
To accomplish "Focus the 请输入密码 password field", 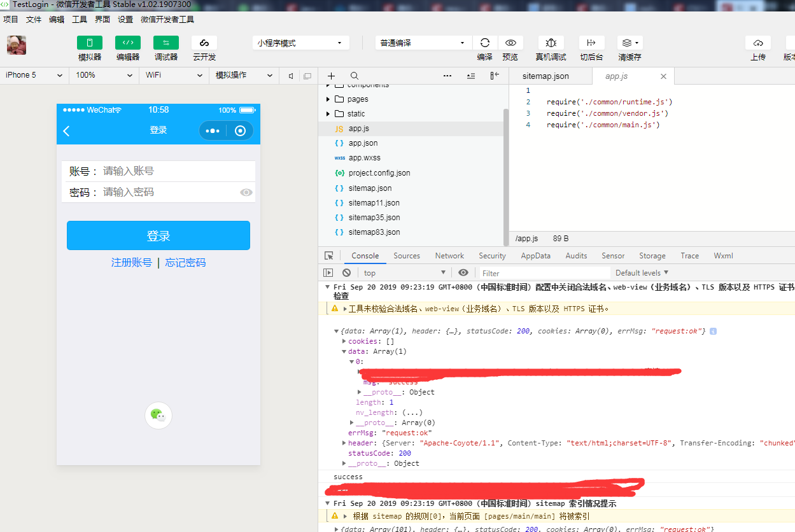I will click(x=169, y=192).
